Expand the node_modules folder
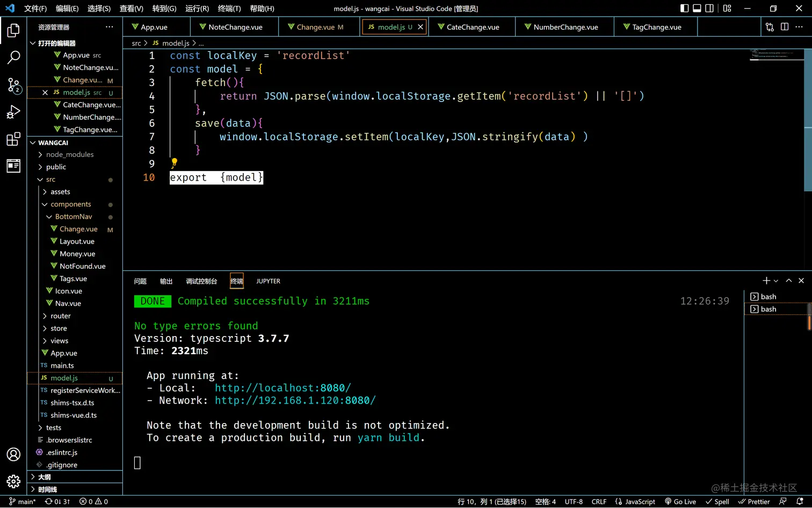The width and height of the screenshot is (812, 508). click(x=69, y=154)
